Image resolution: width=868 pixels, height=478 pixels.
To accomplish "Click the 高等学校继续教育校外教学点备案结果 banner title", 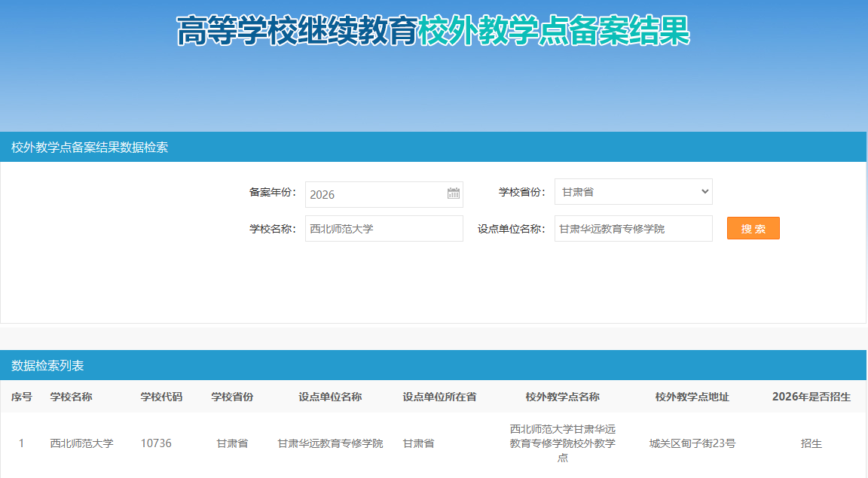I will [x=433, y=31].
